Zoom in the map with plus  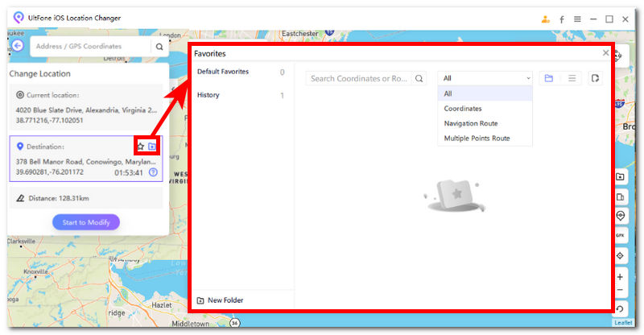tap(620, 277)
